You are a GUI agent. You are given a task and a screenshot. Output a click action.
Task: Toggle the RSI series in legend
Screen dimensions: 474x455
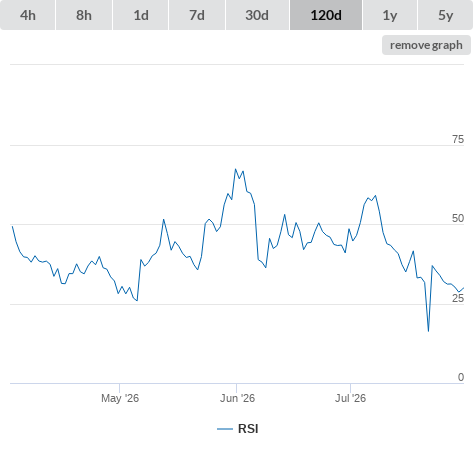[x=238, y=429]
